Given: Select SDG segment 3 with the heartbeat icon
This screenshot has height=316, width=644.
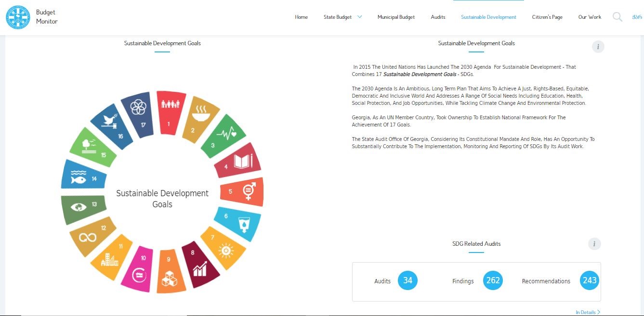Looking at the screenshot, I should tap(224, 137).
